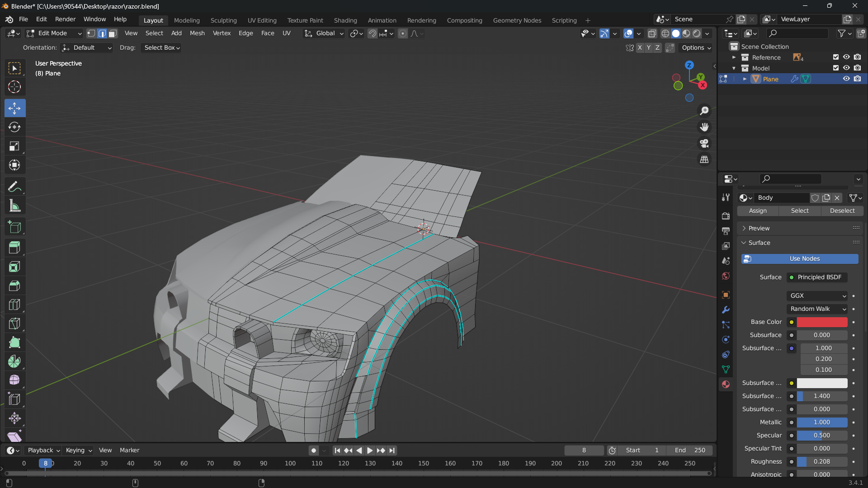Click the camera view icon
The height and width of the screenshot is (488, 868).
click(x=704, y=144)
